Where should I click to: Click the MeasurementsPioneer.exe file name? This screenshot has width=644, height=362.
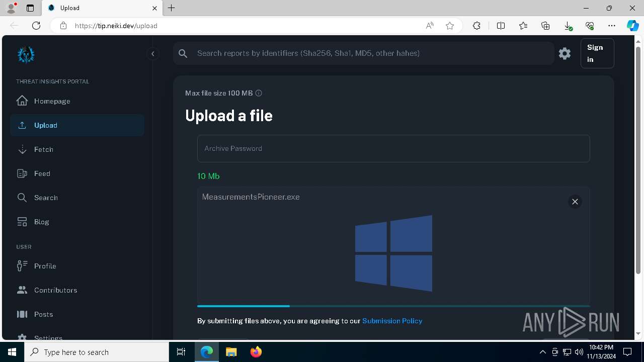pyautogui.click(x=251, y=197)
